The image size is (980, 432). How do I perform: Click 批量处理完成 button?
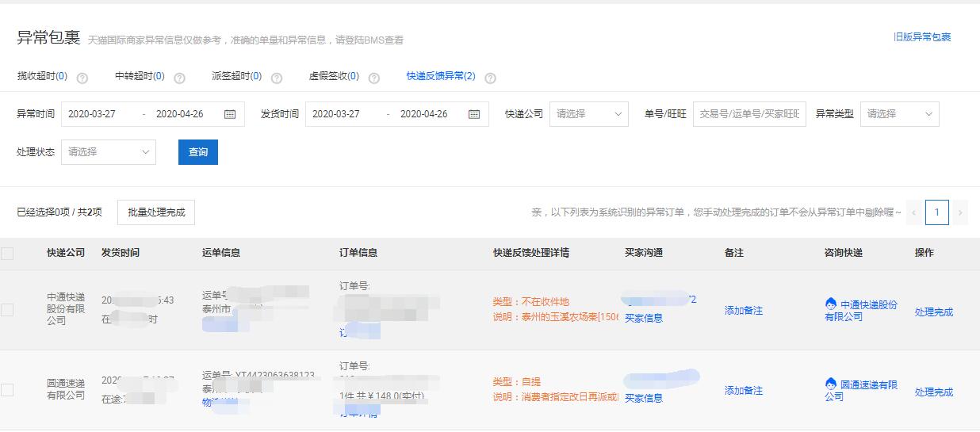pos(156,212)
